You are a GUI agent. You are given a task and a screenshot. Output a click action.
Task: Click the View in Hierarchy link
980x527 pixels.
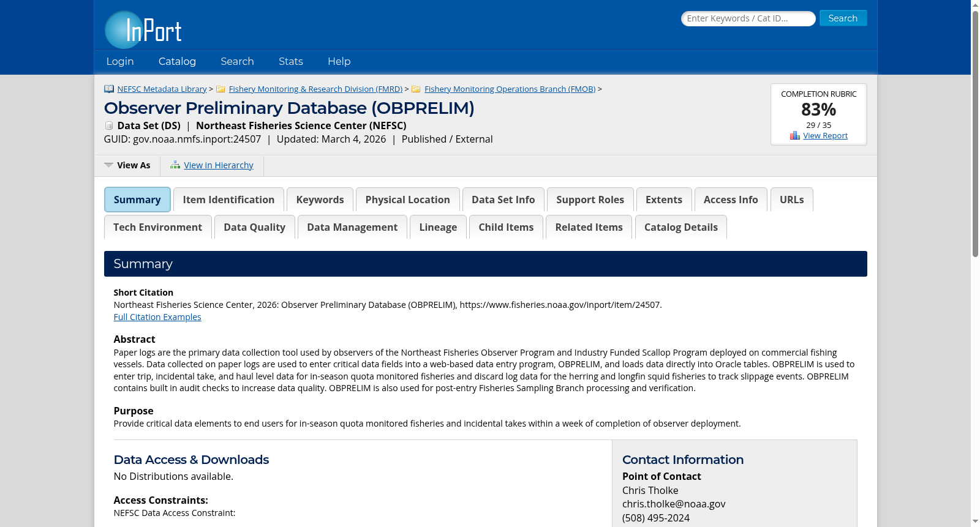pyautogui.click(x=218, y=165)
